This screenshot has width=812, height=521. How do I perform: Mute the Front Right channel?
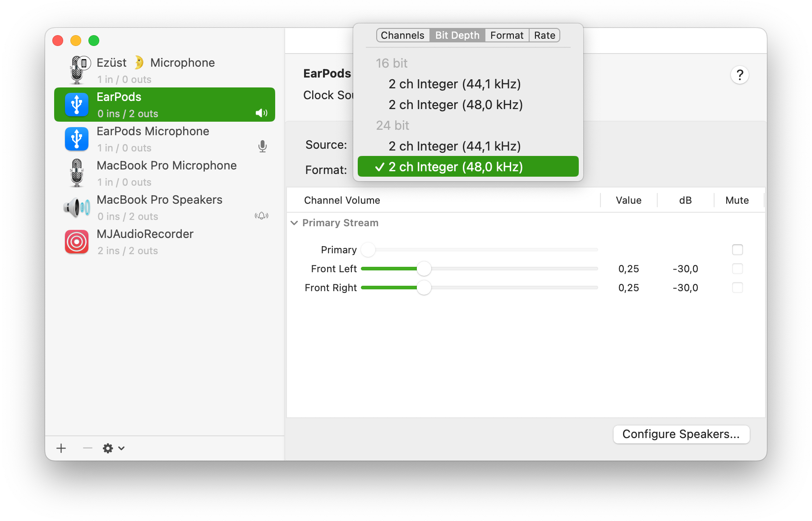[x=737, y=288]
